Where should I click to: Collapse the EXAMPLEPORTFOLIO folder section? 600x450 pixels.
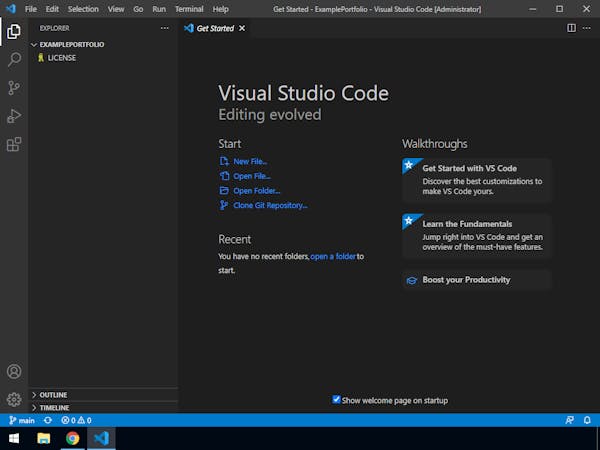pos(67,44)
